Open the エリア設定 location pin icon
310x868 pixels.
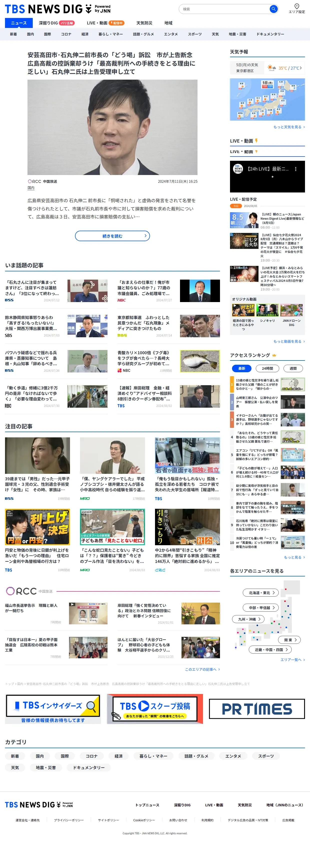[x=296, y=6]
